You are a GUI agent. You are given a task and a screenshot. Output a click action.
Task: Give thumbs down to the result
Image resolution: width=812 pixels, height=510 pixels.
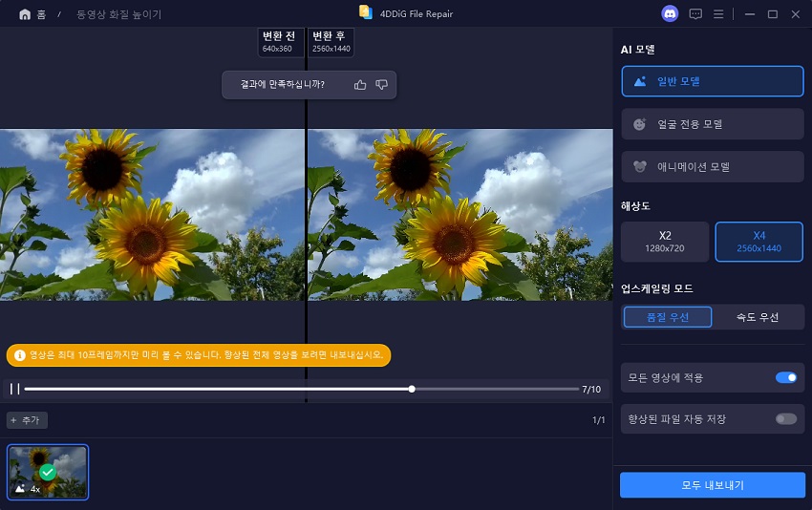click(x=382, y=84)
